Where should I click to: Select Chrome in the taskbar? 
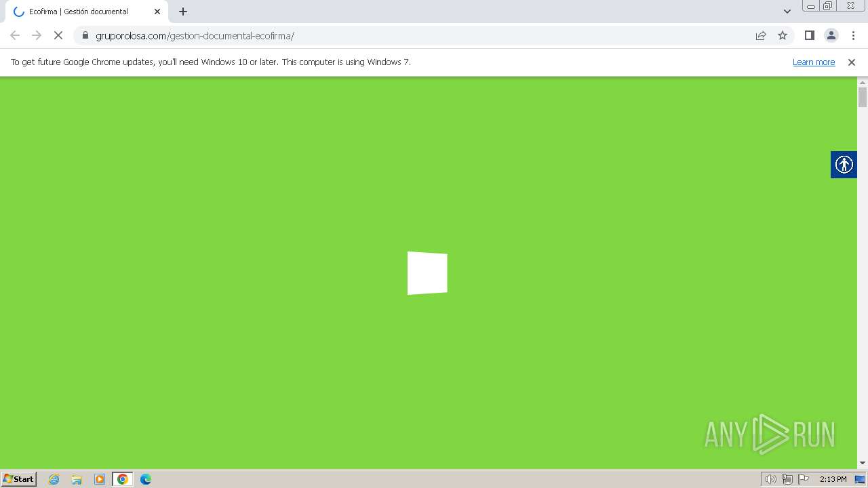tap(123, 479)
